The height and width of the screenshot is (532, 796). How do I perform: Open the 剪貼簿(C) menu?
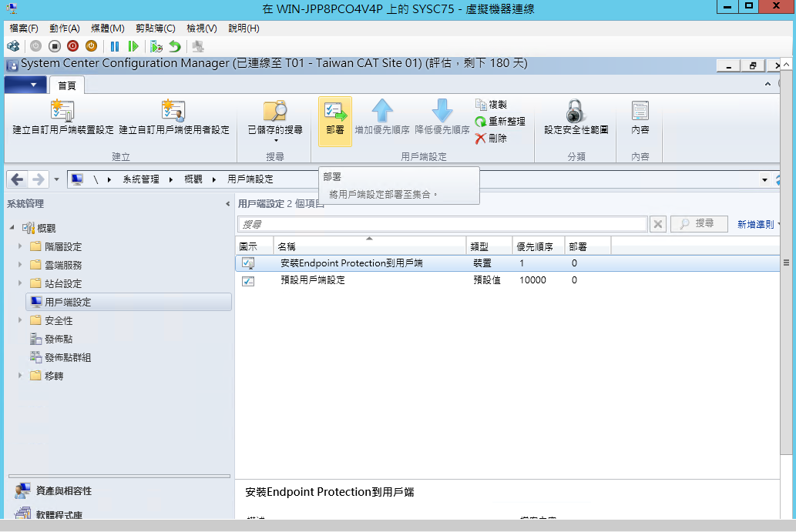coord(156,28)
